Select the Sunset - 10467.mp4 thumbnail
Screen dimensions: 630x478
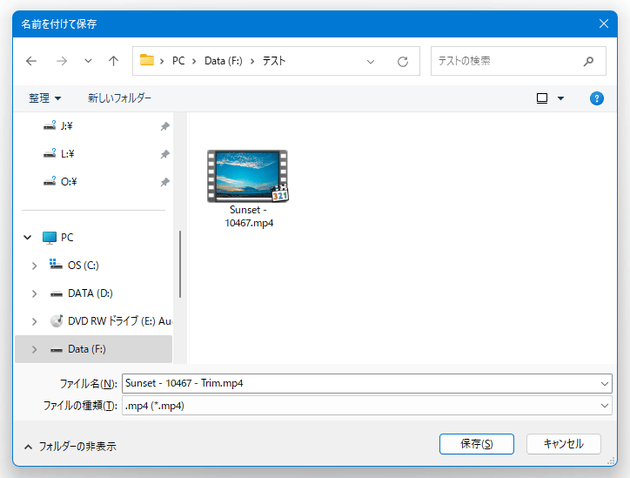coord(248,176)
